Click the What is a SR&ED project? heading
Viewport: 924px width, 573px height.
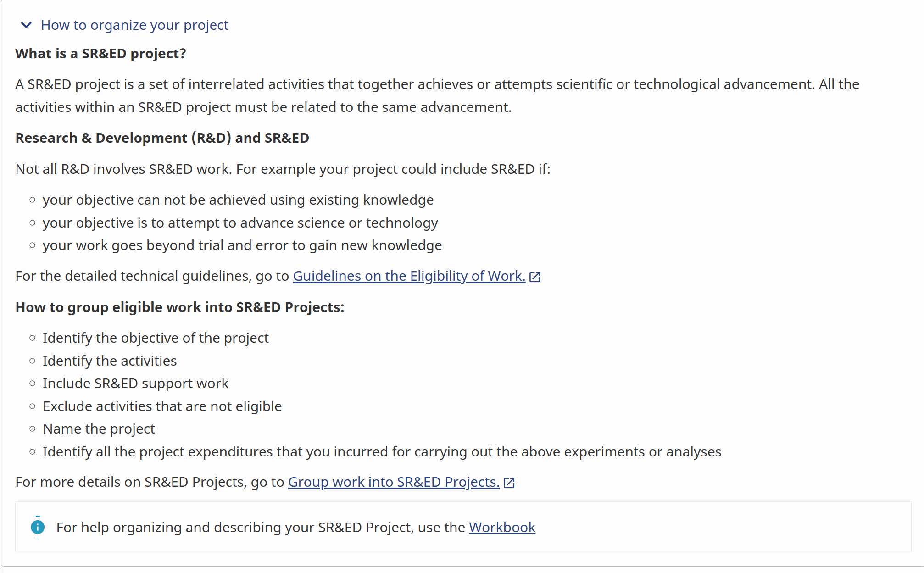[100, 54]
